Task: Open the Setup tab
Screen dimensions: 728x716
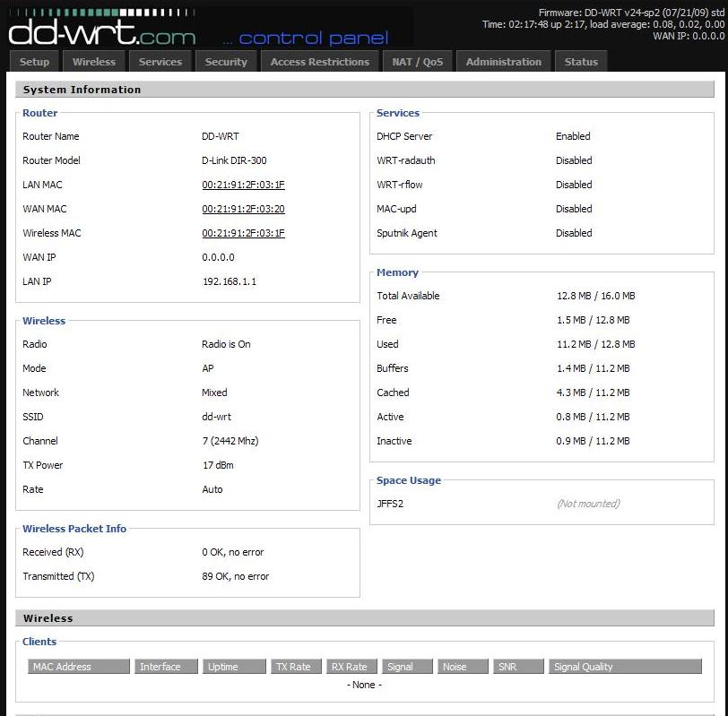Action: (34, 62)
